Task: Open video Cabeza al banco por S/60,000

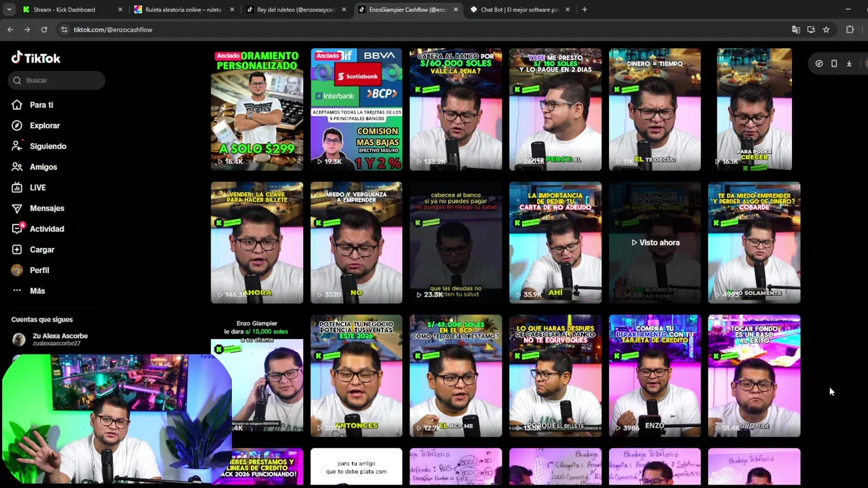Action: click(x=456, y=109)
